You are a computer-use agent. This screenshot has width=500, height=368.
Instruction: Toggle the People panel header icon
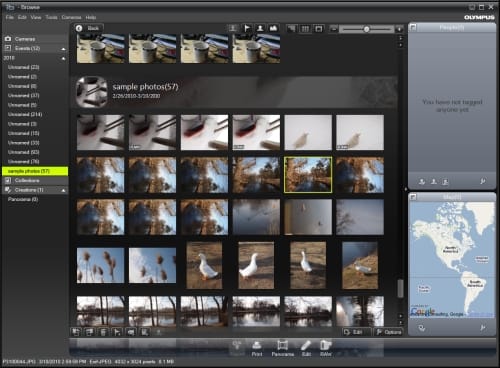click(x=413, y=28)
